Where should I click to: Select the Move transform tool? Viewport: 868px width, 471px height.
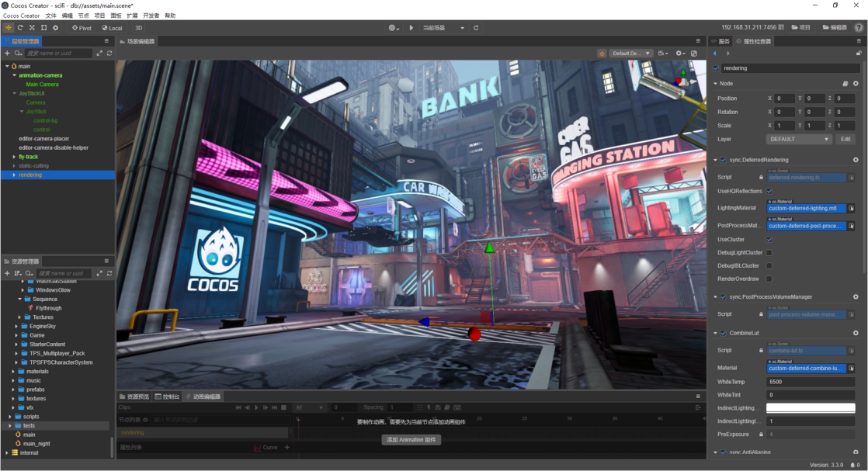pyautogui.click(x=9, y=28)
